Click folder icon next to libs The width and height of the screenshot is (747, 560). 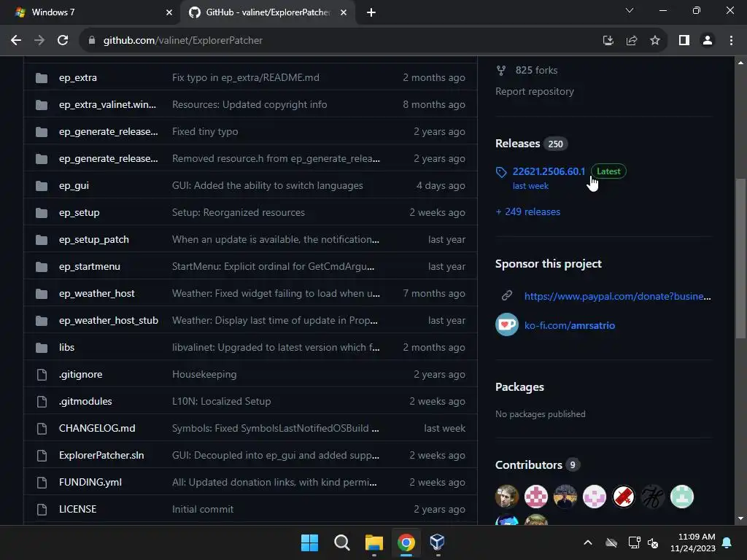(42, 348)
